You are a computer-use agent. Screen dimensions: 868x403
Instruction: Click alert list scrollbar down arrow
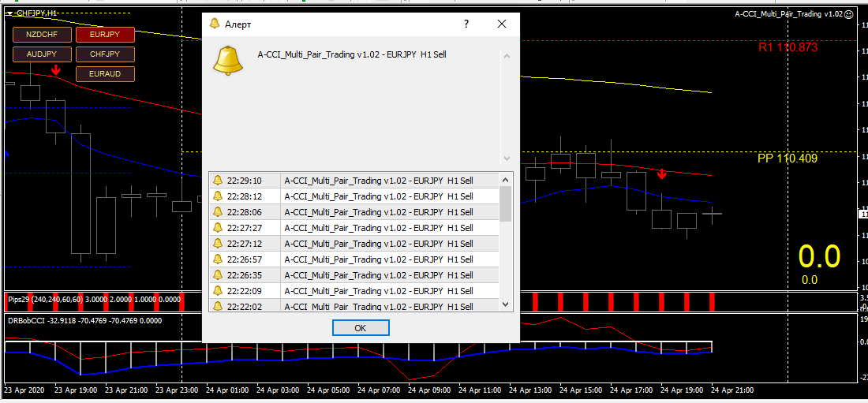point(505,304)
